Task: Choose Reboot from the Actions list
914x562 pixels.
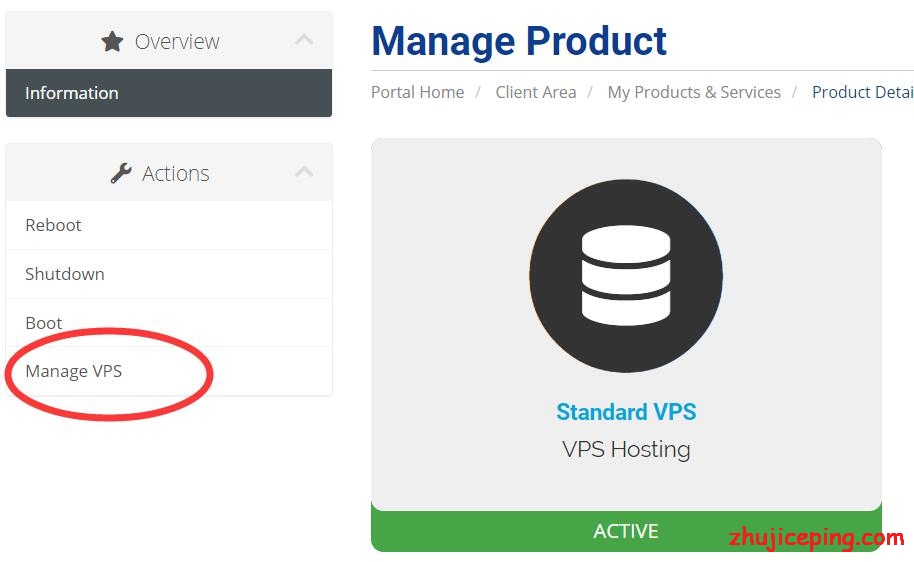Action: tap(169, 225)
